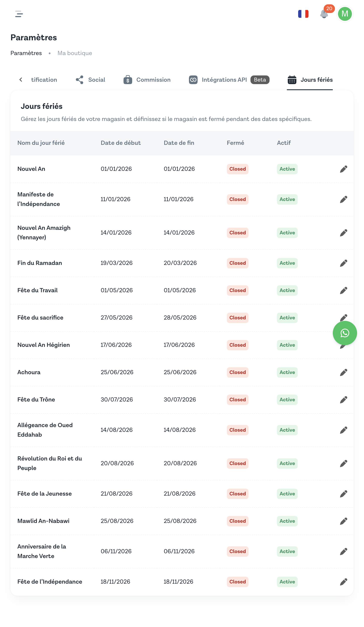Click the Active badge for Fête du sacrifice

tap(287, 318)
